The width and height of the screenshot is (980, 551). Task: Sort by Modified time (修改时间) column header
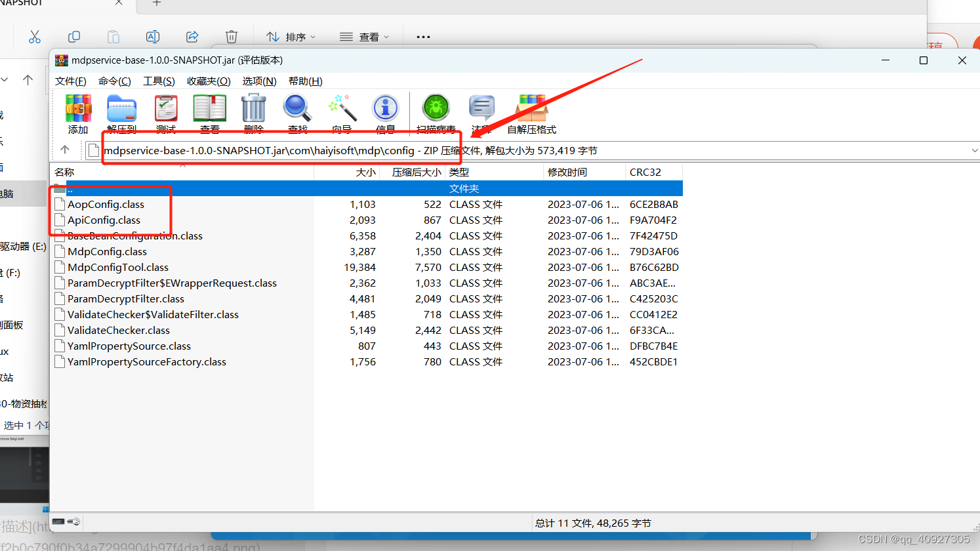(x=584, y=172)
